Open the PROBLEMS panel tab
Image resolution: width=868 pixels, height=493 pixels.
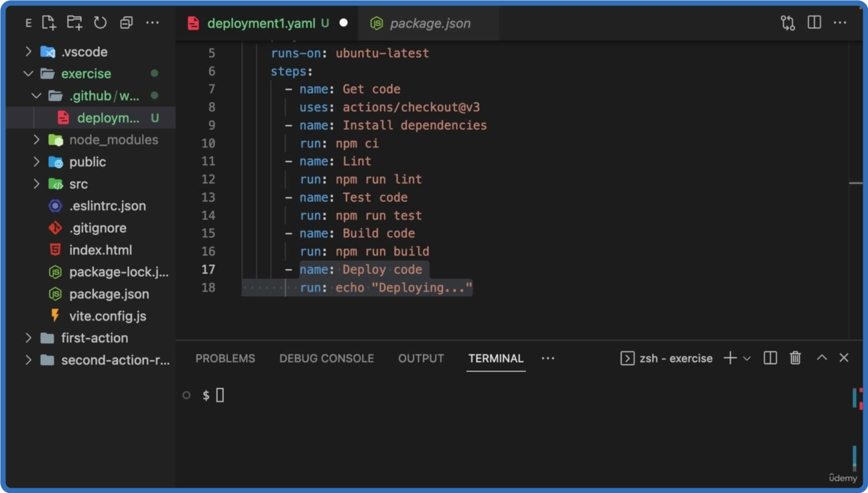point(225,358)
